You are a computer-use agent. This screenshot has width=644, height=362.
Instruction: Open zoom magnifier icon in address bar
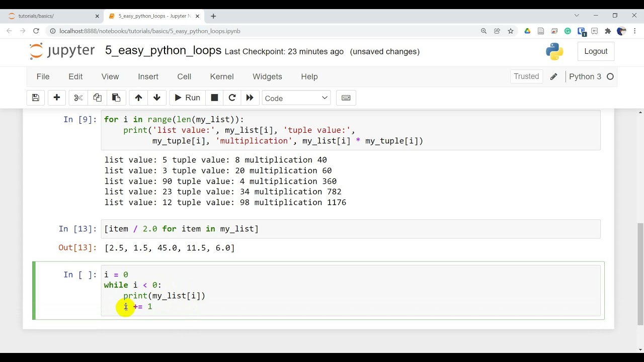pyautogui.click(x=484, y=31)
